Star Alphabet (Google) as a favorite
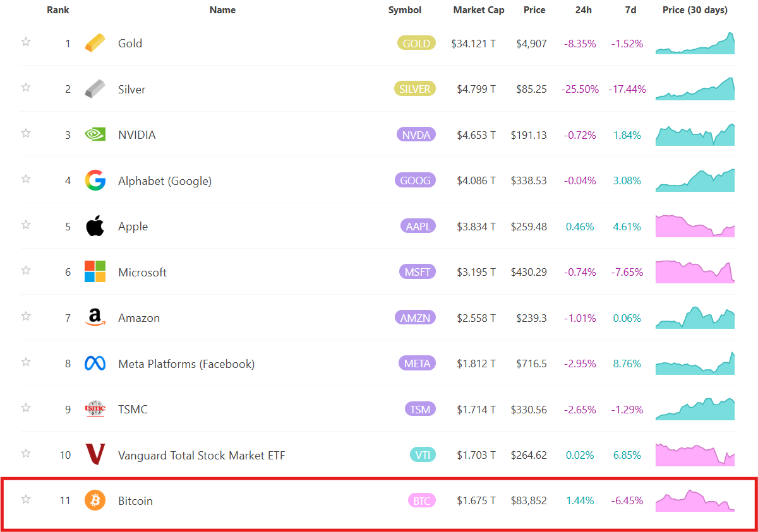Image resolution: width=758 pixels, height=532 pixels. [x=26, y=179]
